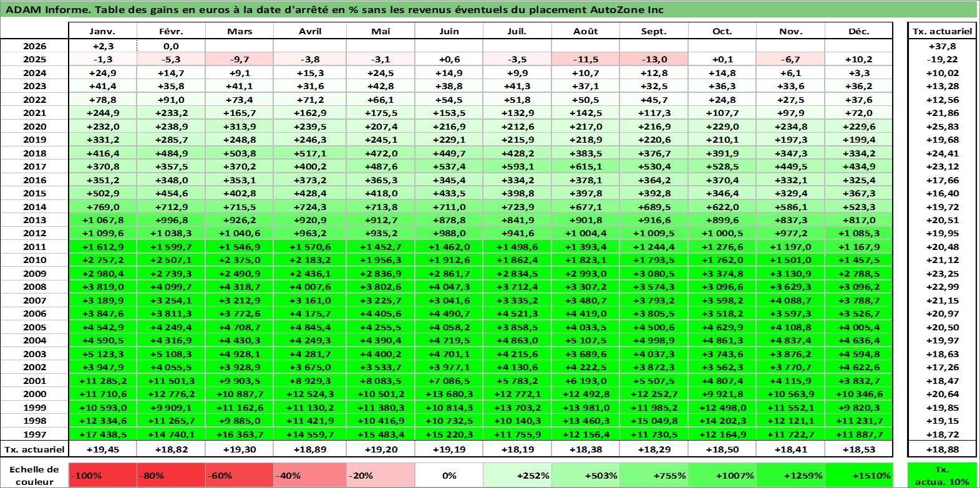This screenshot has height=488, width=980.
Task: Click the +313,9 cell for Mars 2020
Action: [x=240, y=127]
